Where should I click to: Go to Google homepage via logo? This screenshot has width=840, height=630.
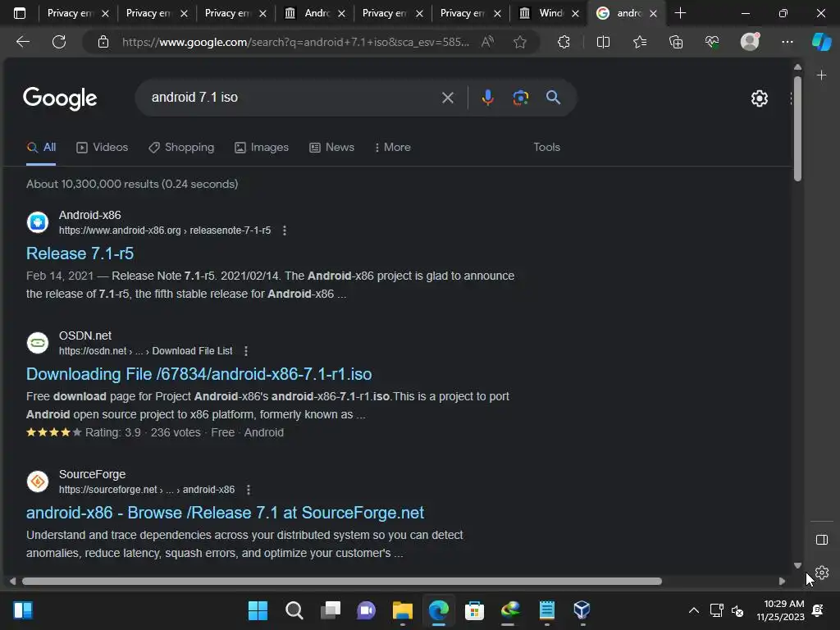[x=60, y=98]
